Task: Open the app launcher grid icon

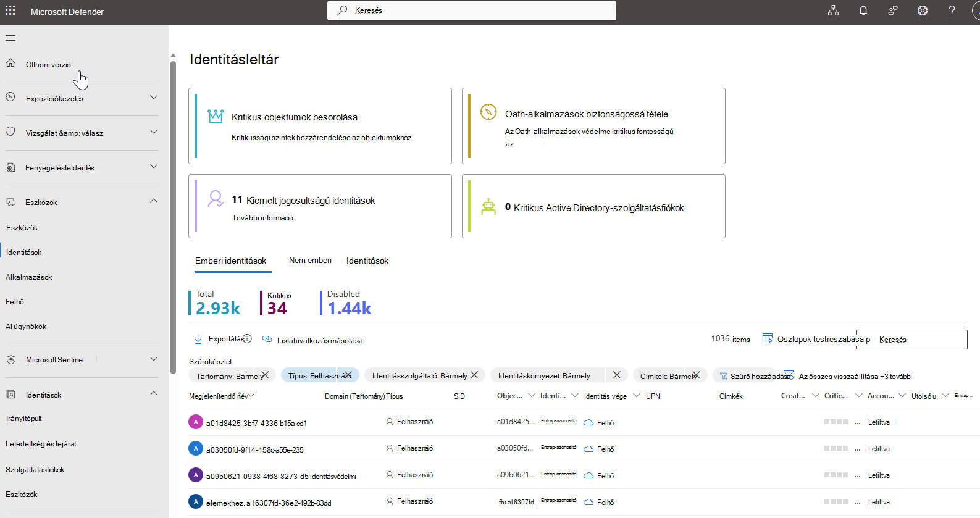Action: (x=10, y=10)
